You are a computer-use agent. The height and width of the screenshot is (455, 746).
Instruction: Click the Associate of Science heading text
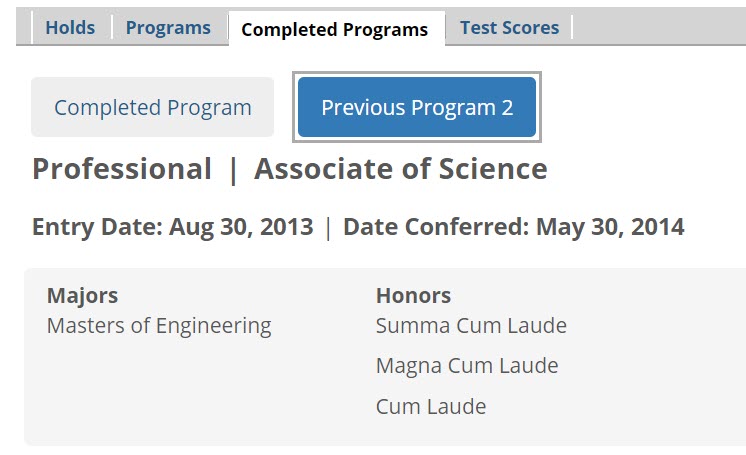(x=401, y=169)
